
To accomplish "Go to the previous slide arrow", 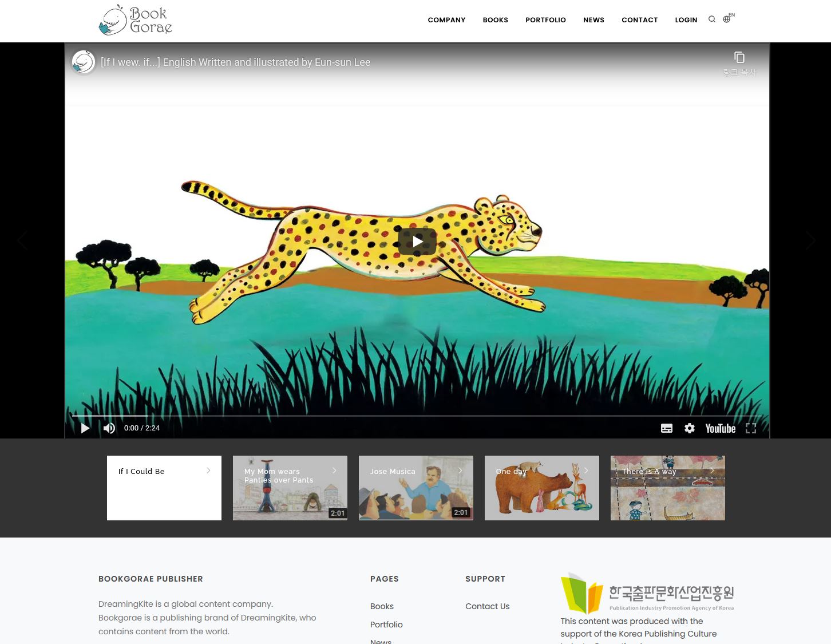I will 23,240.
